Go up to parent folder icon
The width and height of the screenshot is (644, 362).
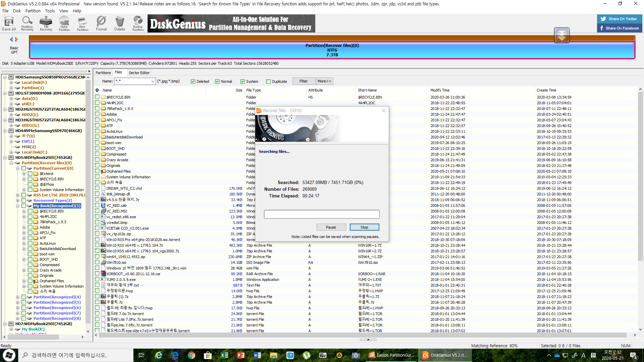(97, 90)
